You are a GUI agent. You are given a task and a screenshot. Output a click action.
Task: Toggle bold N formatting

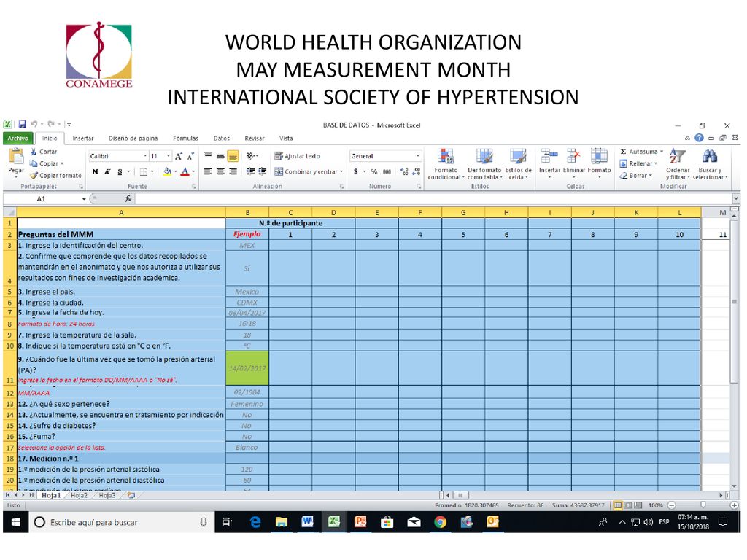point(96,171)
